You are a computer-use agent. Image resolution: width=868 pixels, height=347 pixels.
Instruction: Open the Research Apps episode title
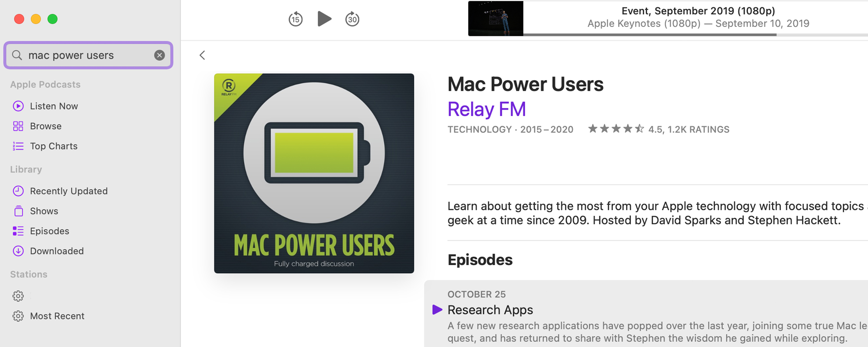point(490,310)
